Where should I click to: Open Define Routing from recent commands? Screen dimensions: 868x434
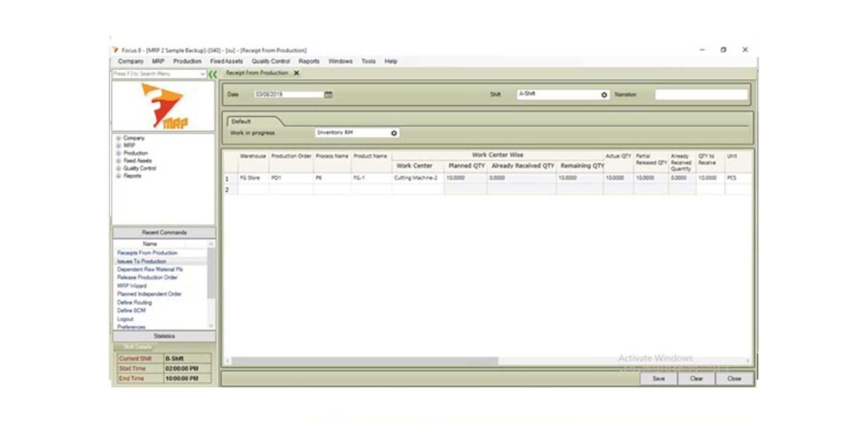134,302
